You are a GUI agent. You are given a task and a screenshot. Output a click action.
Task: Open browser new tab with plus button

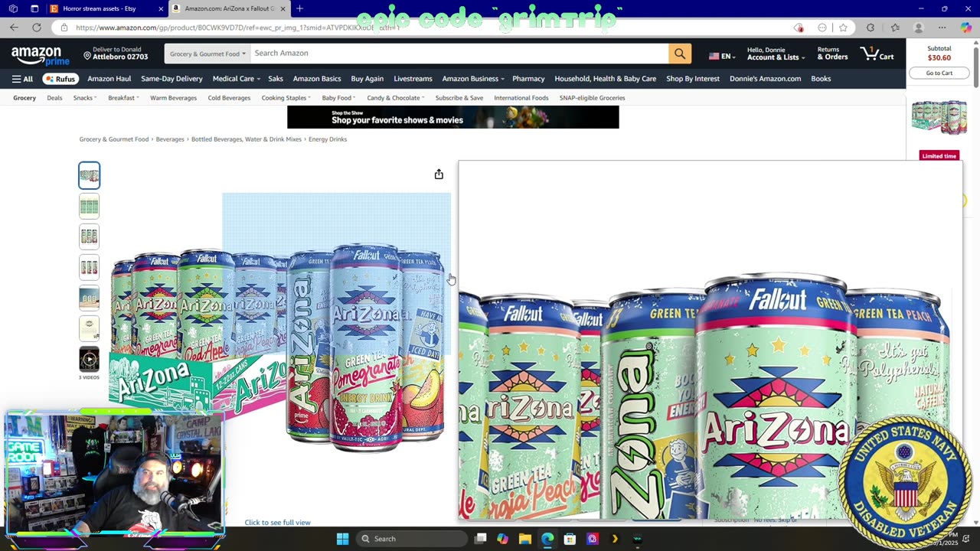pos(299,8)
